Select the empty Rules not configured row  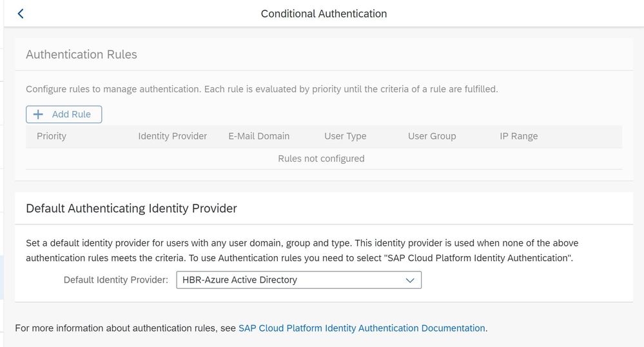coord(321,159)
